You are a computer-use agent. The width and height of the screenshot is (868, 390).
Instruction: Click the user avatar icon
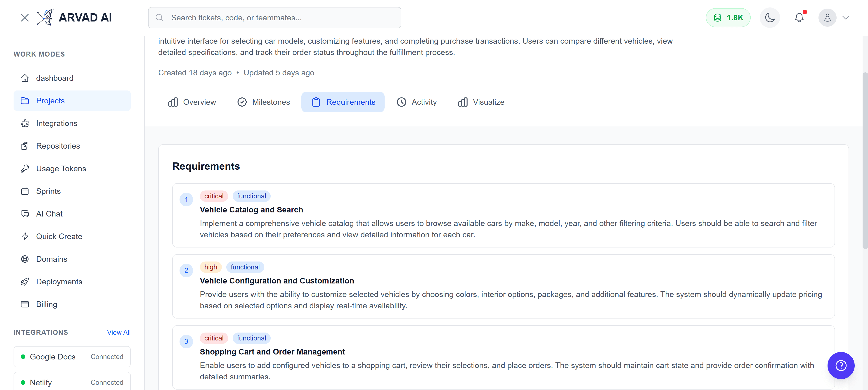point(827,17)
